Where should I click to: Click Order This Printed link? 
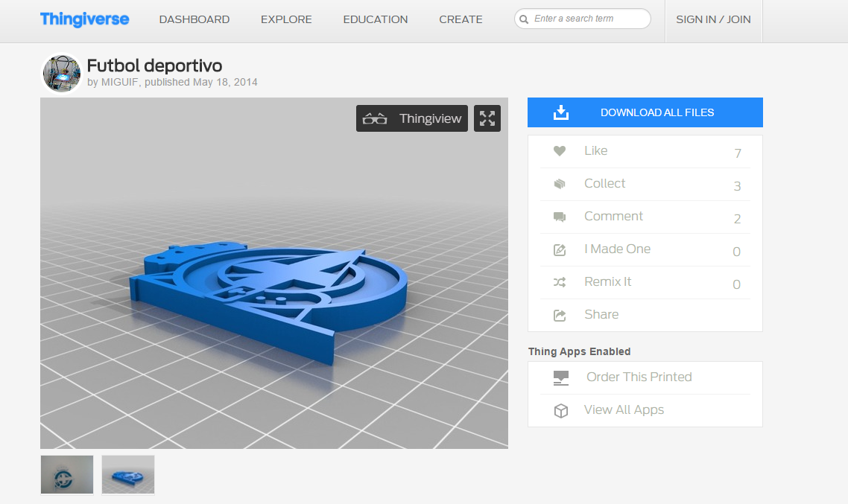pos(639,377)
